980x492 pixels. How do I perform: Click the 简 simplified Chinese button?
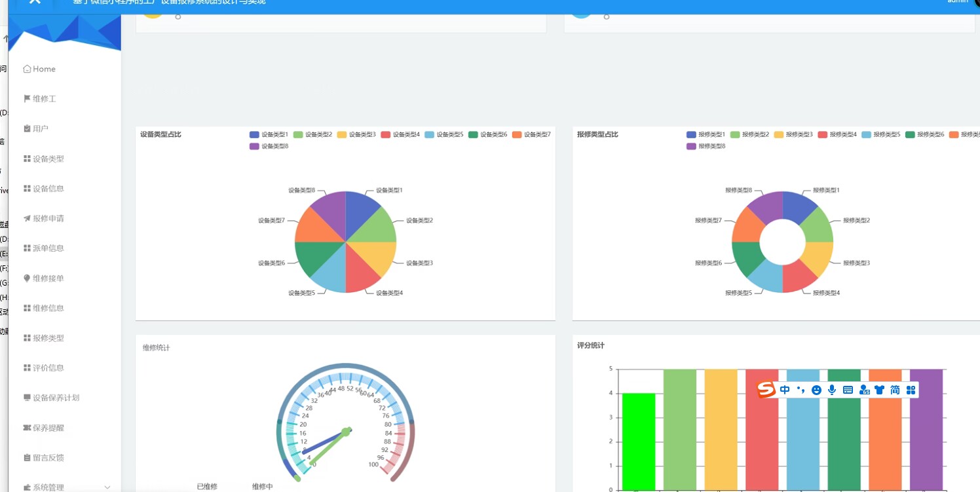(x=895, y=390)
